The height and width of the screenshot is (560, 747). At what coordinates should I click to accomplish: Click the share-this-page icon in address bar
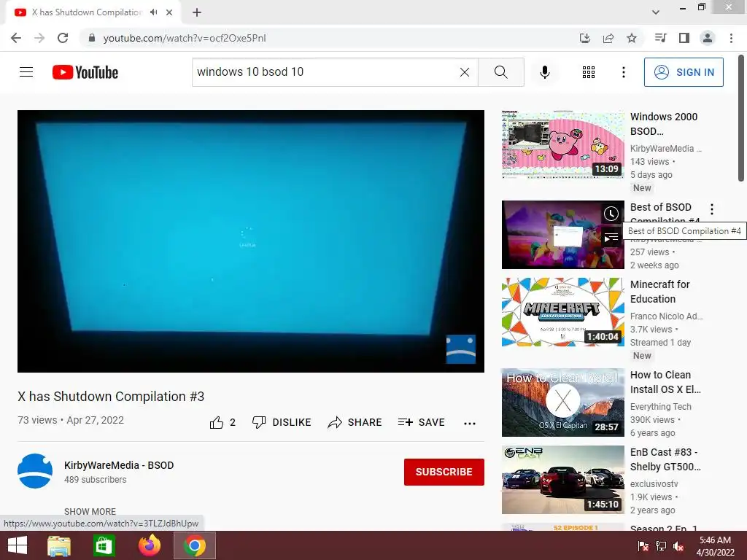(x=608, y=38)
